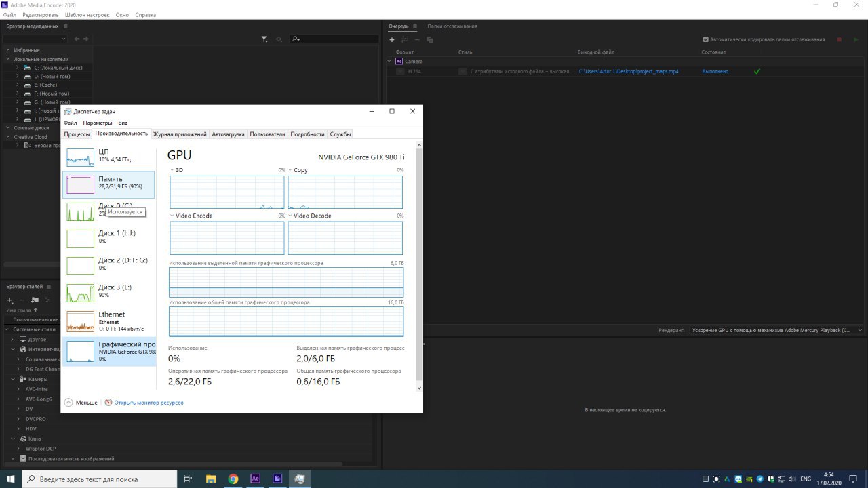868x488 pixels.
Task: Open the Шаблон настроек menu
Action: point(87,15)
